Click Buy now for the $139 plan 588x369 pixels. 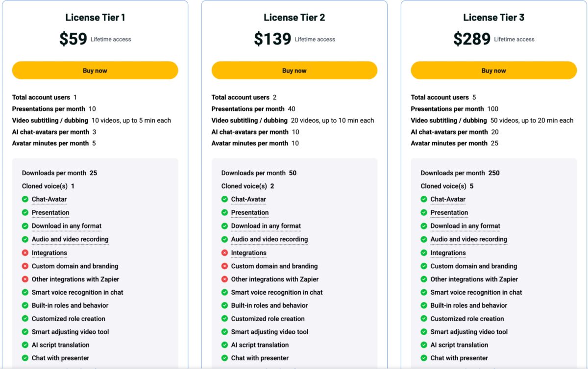[294, 70]
